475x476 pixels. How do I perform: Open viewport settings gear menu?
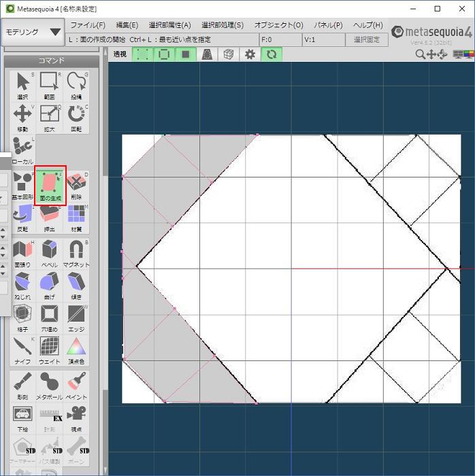tap(250, 54)
